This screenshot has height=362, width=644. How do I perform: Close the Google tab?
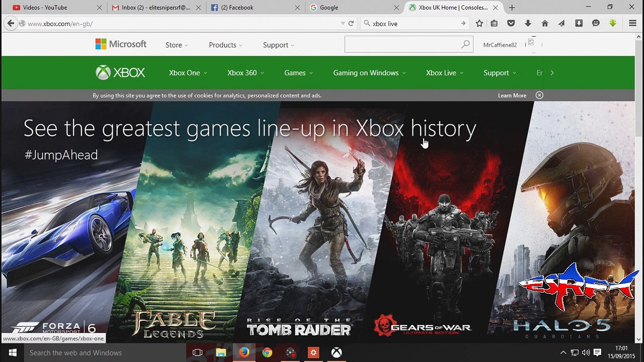tap(396, 8)
